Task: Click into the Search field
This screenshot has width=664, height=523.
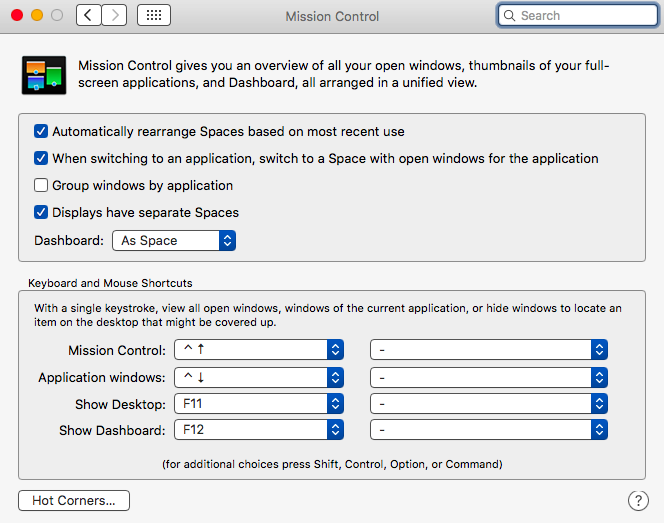Action: pos(578,16)
